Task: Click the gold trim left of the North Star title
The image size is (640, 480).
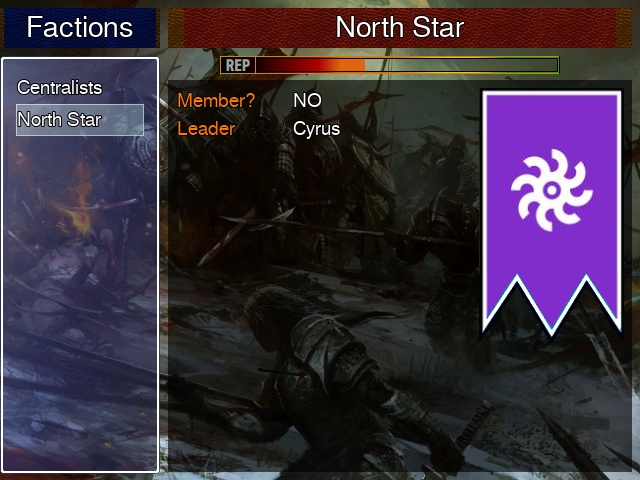Action: point(176,28)
